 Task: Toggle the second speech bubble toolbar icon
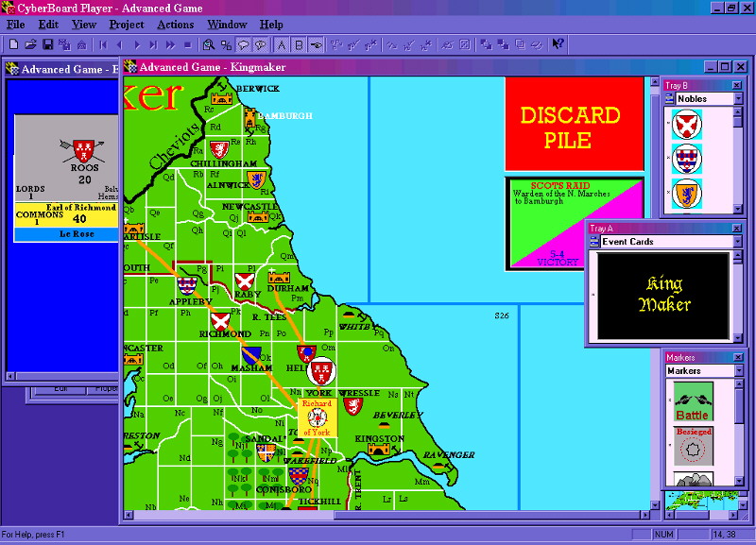pos(261,44)
